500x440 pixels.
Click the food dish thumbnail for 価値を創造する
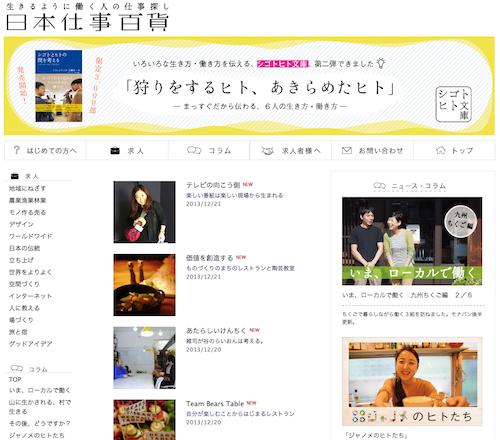(x=144, y=285)
